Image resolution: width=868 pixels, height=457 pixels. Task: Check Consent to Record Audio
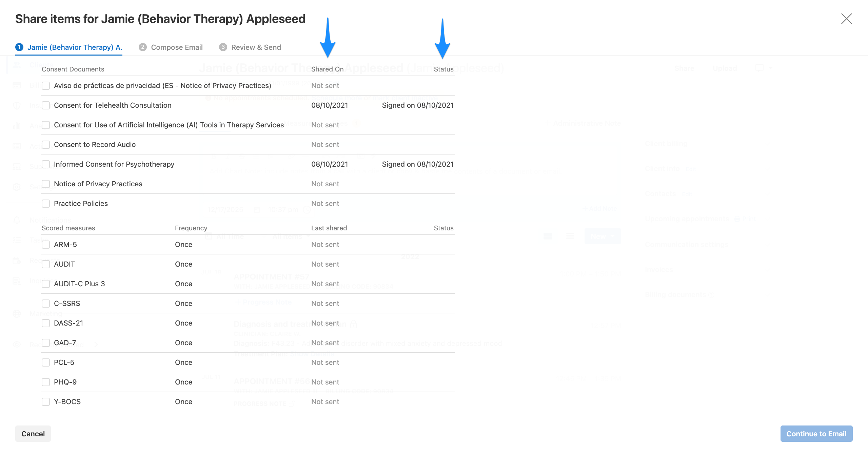click(46, 145)
